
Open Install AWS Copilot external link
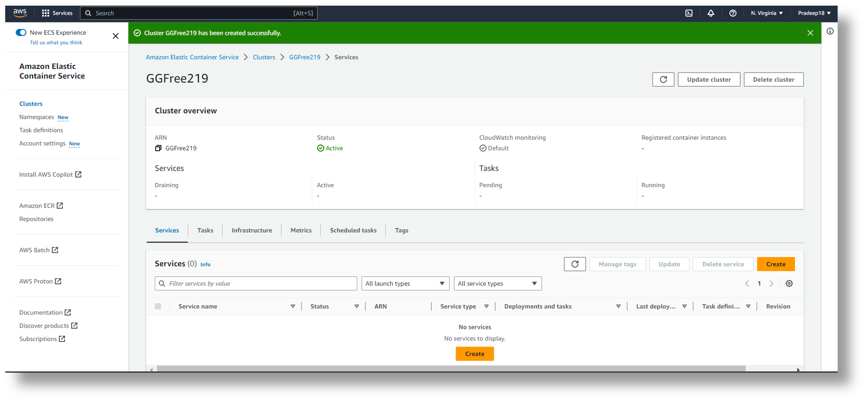(x=50, y=174)
